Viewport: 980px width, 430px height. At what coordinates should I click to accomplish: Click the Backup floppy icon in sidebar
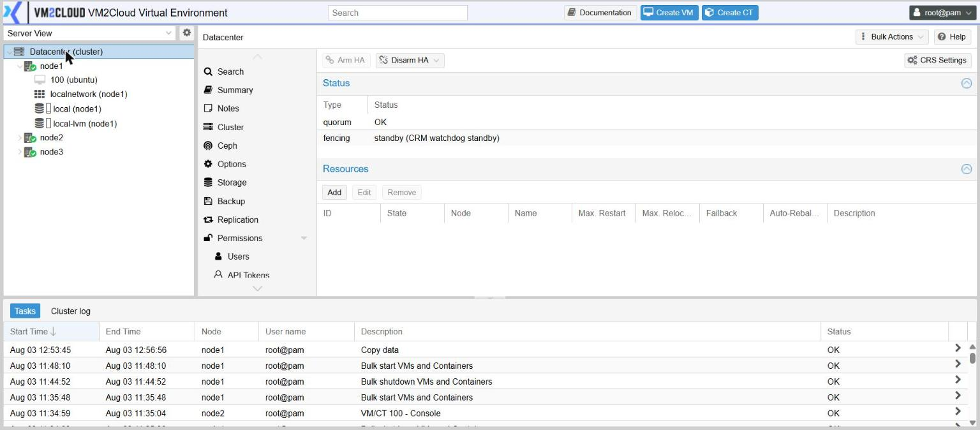[x=208, y=201]
